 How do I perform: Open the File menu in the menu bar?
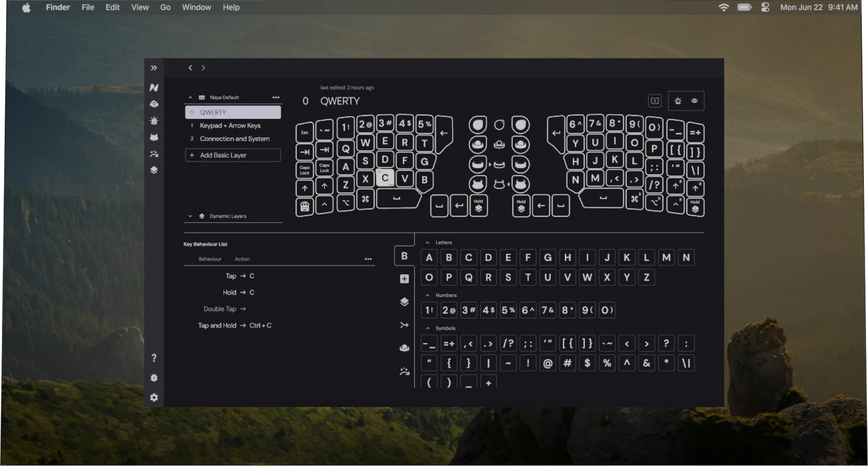88,8
